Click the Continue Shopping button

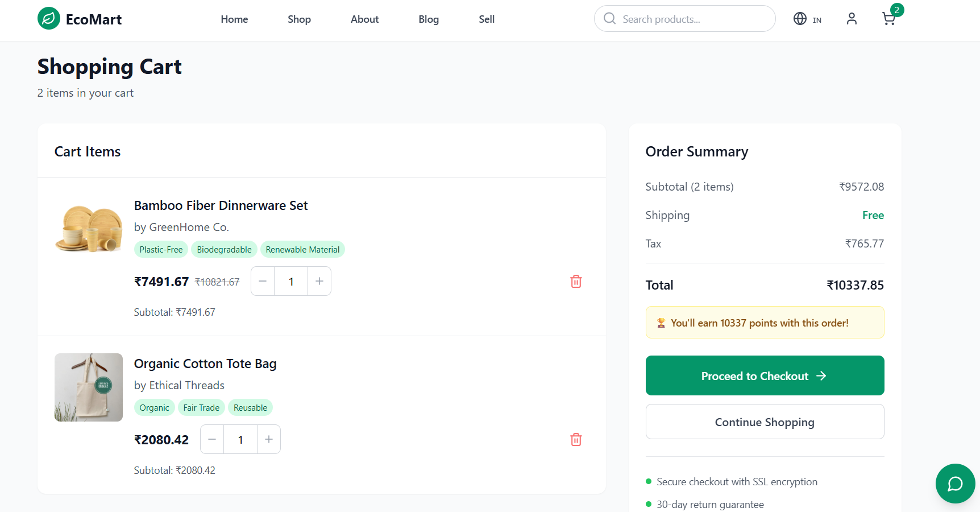[x=765, y=422]
